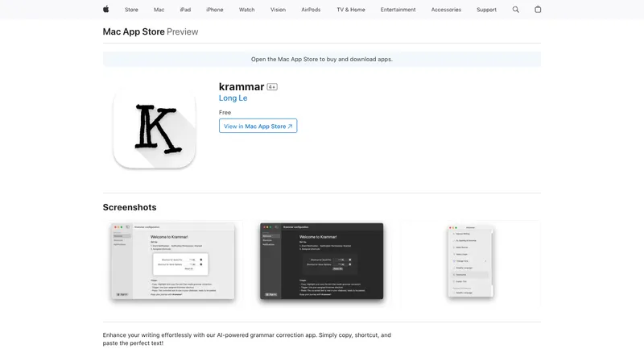Open the TV & Home menu
This screenshot has width=644, height=349.
pyautogui.click(x=350, y=10)
